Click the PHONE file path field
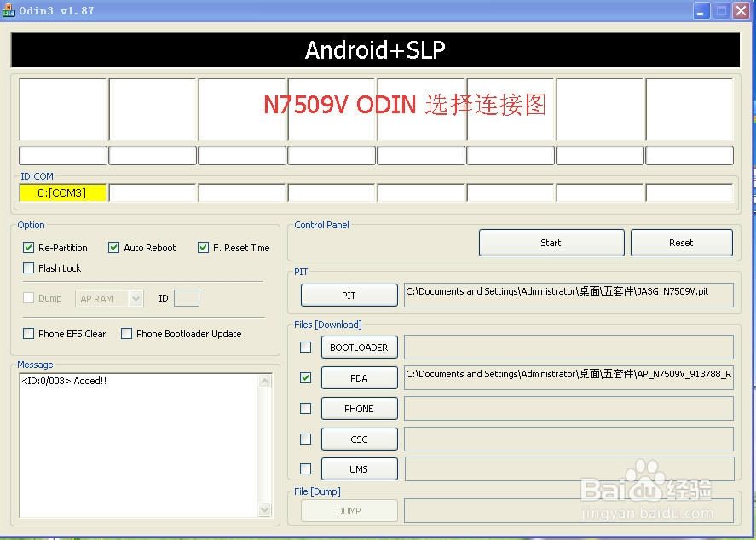This screenshot has height=540, width=756. [x=569, y=409]
